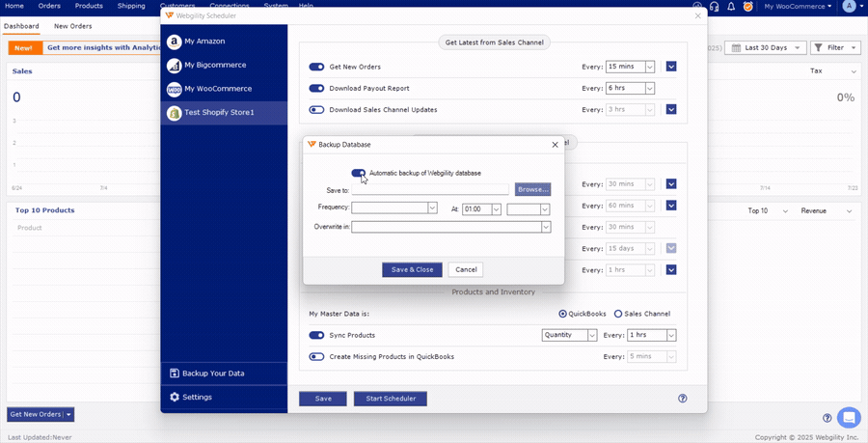Image resolution: width=868 pixels, height=443 pixels.
Task: Open the orange alarm clock scheduler icon
Action: tap(747, 7)
